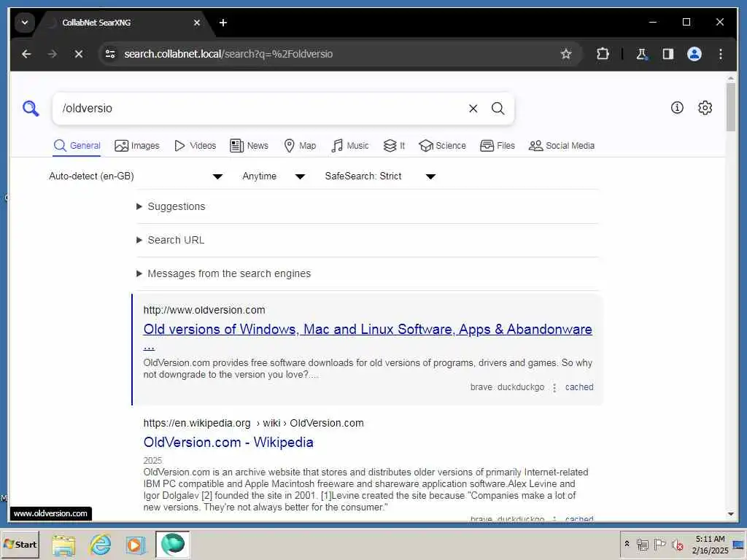The height and width of the screenshot is (560, 747).
Task: Select the General search category
Action: (x=77, y=146)
